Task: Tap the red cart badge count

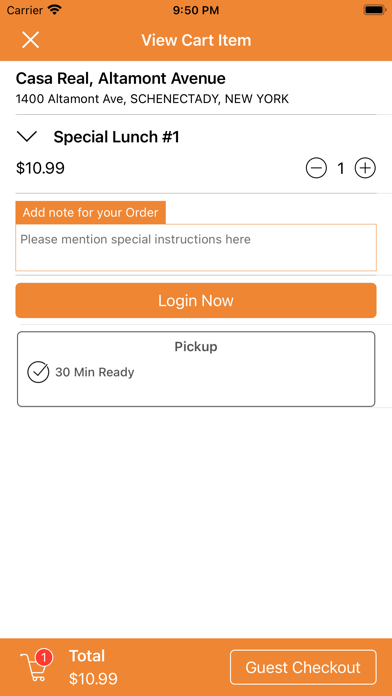Action: pyautogui.click(x=44, y=657)
